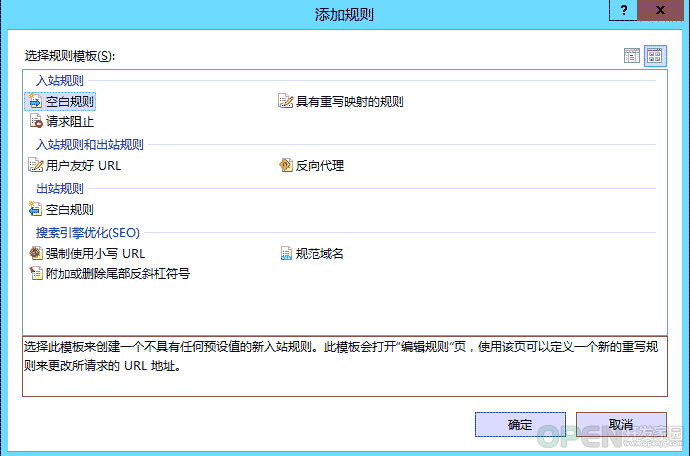Select the 用户友好 URL icon
Screen dimensions: 690x456
tap(36, 165)
